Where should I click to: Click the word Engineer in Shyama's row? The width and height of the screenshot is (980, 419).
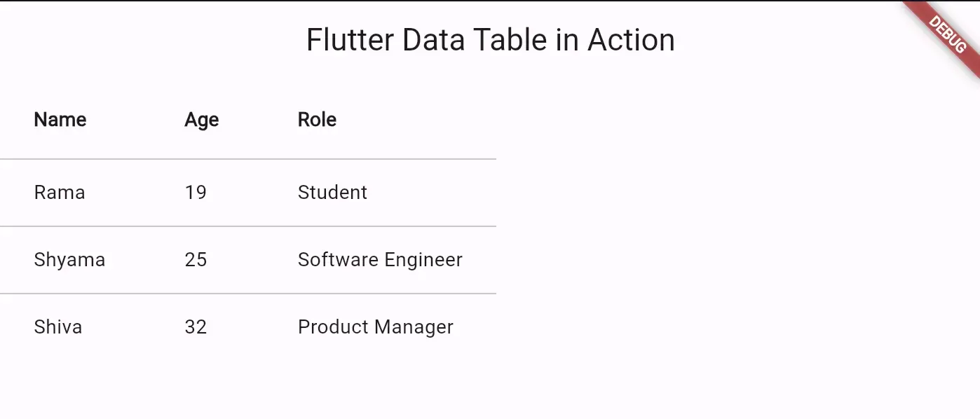click(x=423, y=261)
